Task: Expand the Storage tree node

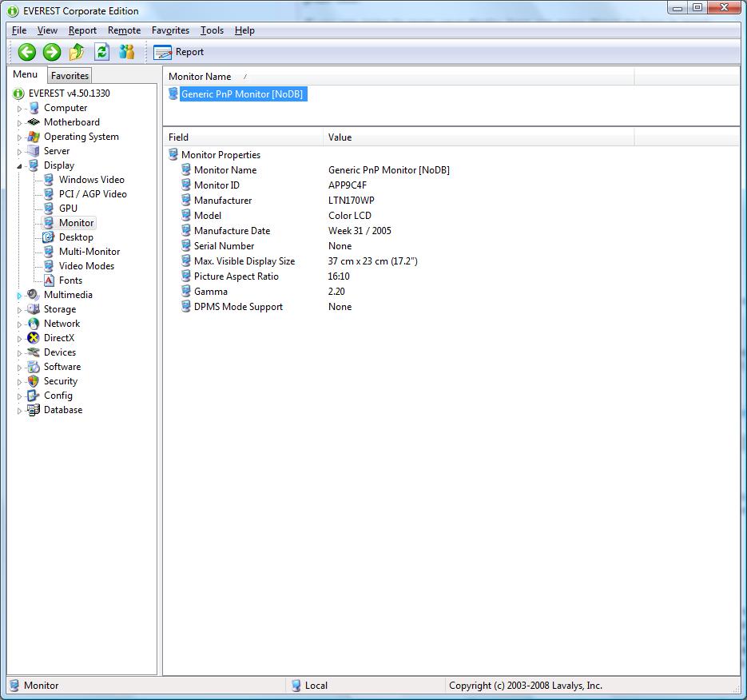Action: (x=19, y=310)
